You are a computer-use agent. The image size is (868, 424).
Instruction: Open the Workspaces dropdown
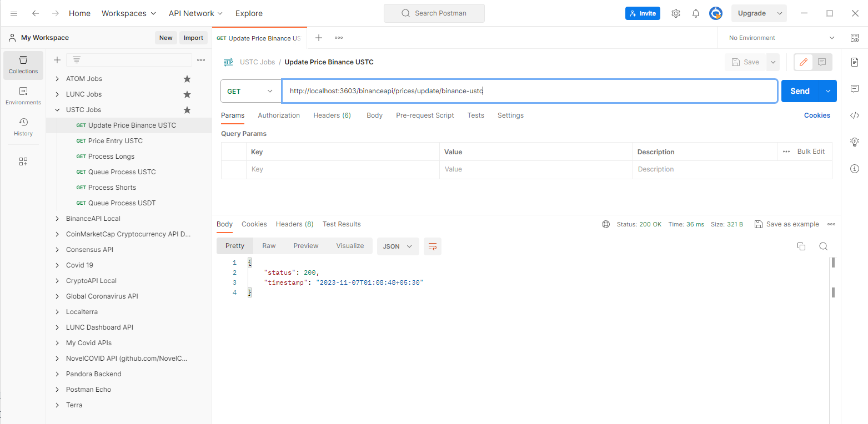(129, 13)
